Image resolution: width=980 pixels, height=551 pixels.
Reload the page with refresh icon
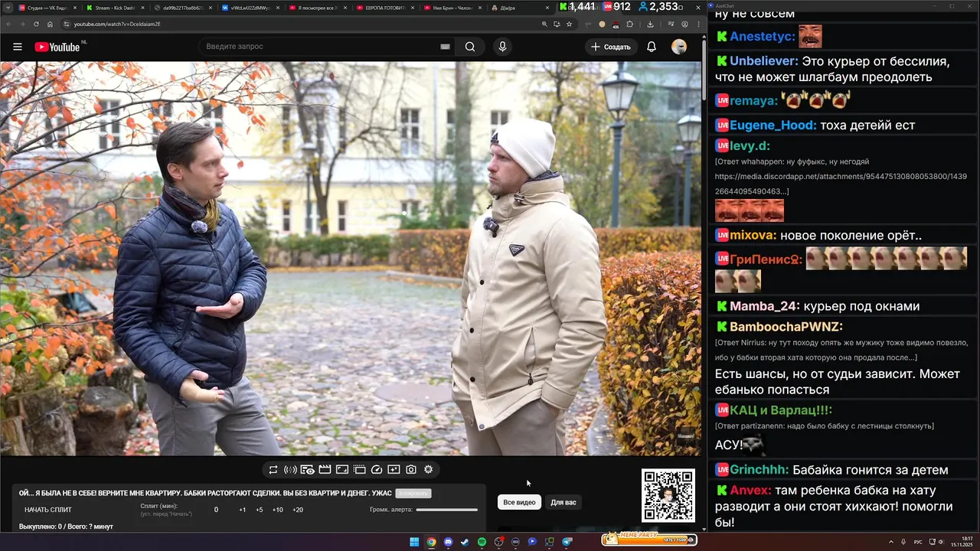click(x=36, y=24)
